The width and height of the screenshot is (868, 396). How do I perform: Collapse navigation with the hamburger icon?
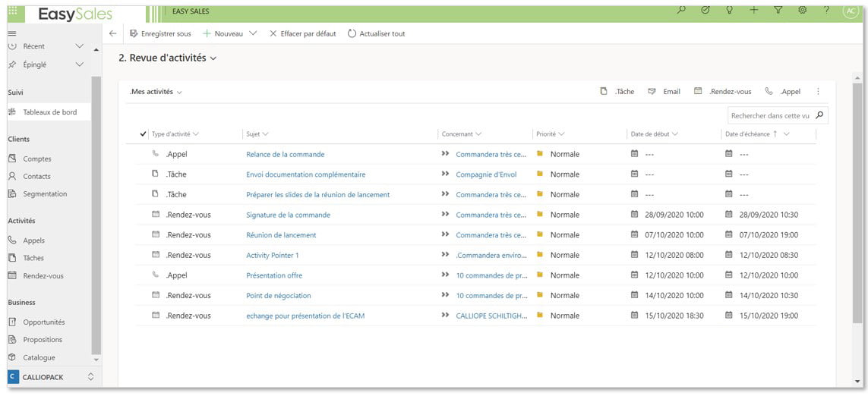point(12,33)
